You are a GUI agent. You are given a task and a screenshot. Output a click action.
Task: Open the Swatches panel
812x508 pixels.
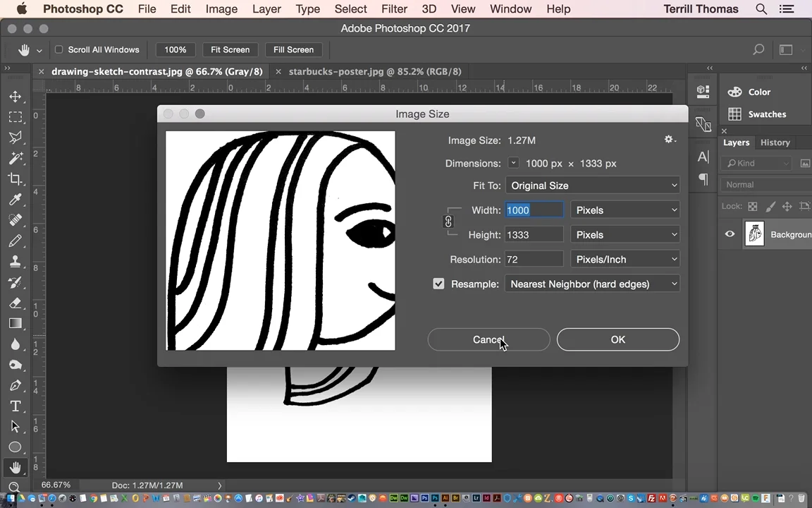[x=766, y=114]
